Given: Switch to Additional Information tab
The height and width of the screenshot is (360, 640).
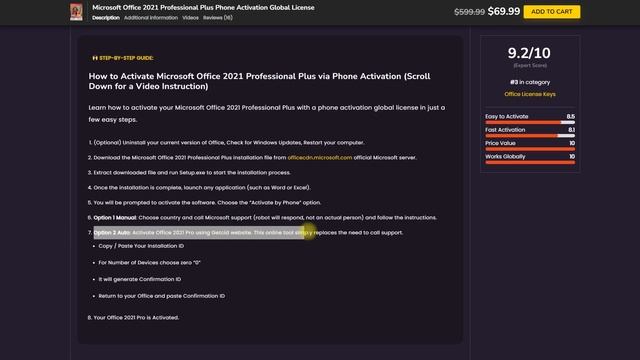Looking at the screenshot, I should point(151,18).
